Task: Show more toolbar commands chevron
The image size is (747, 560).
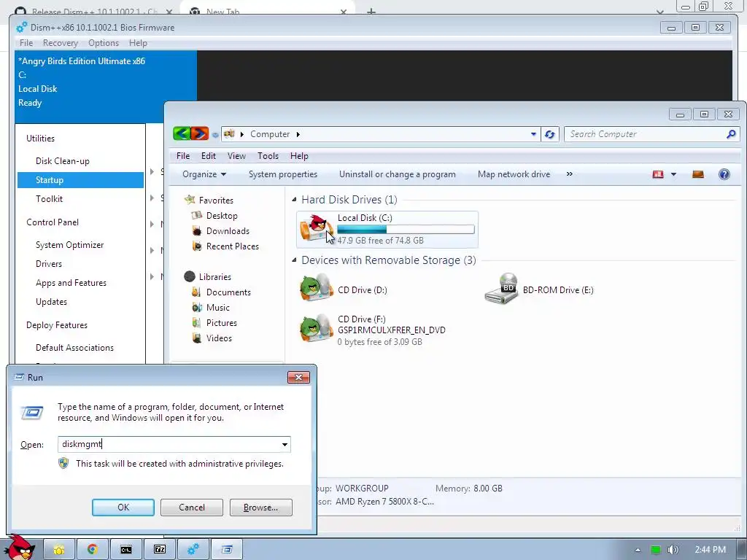Action: click(x=569, y=174)
